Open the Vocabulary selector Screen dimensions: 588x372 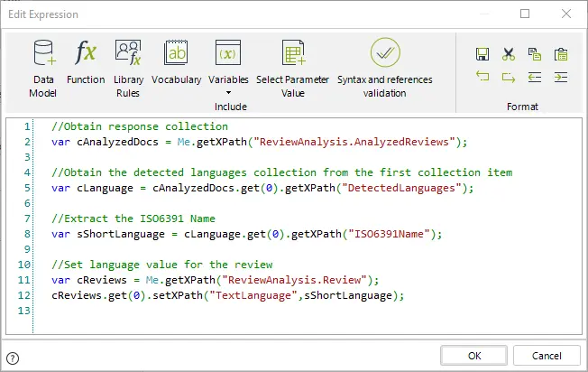coord(176,62)
